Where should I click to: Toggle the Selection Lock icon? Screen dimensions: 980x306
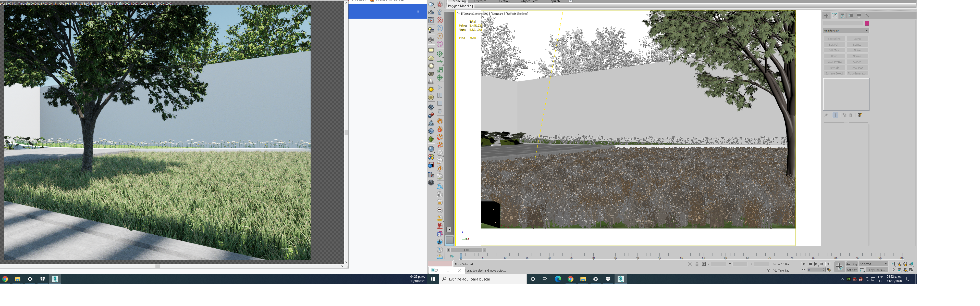coord(697,264)
